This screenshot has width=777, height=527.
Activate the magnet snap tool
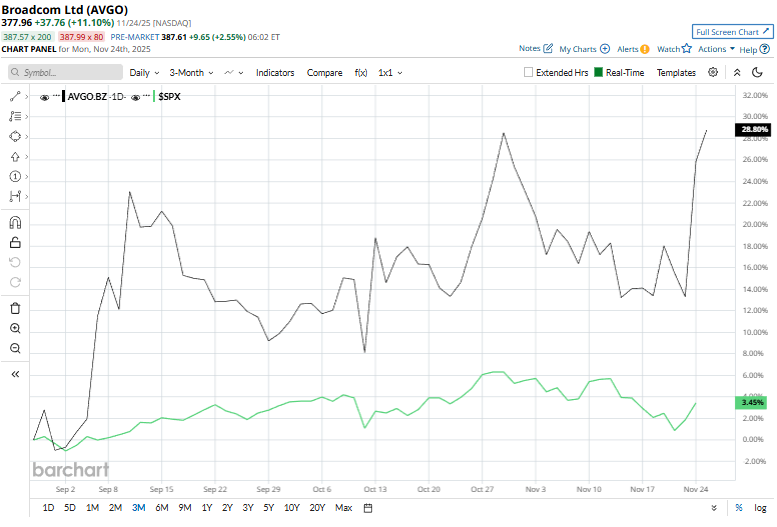point(15,223)
